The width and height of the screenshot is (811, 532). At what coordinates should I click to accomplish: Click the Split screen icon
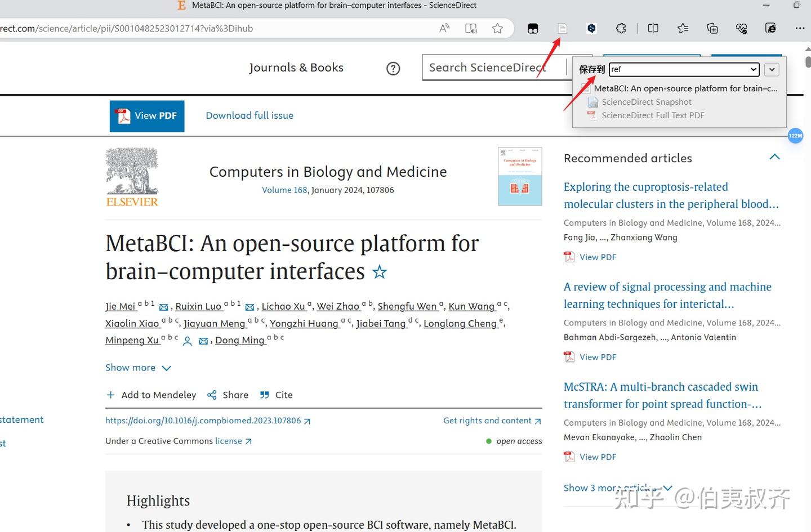pyautogui.click(x=653, y=28)
